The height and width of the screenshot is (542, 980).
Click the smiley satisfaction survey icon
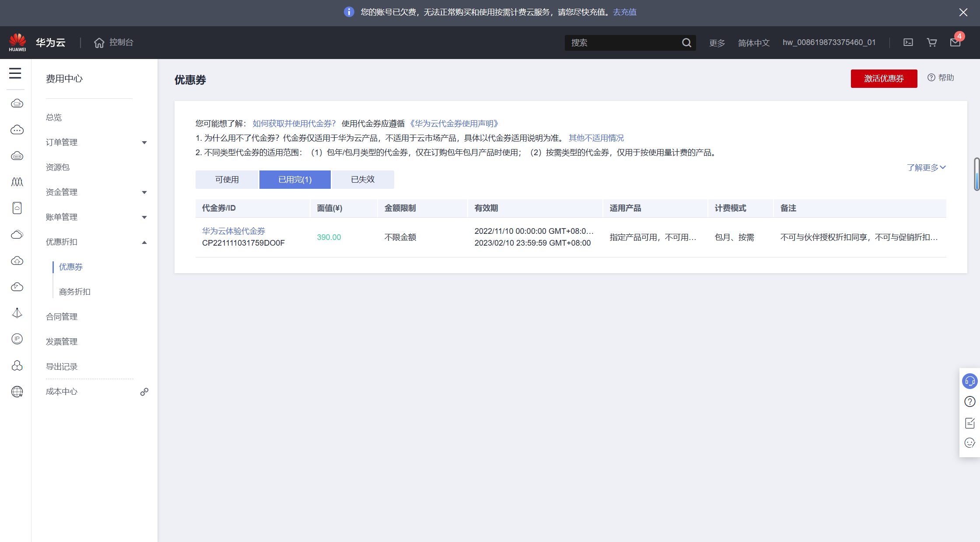(969, 443)
